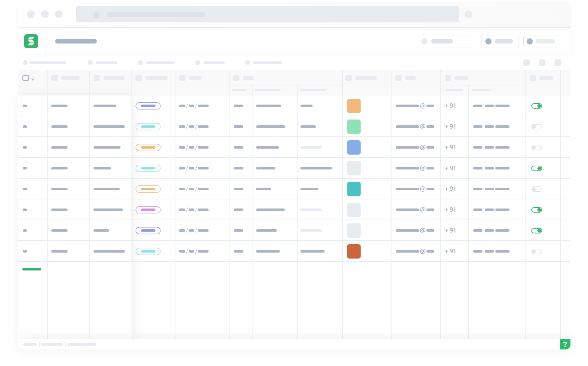Click the last square icon in view toolbar
The height and width of the screenshot is (366, 588).
(558, 63)
